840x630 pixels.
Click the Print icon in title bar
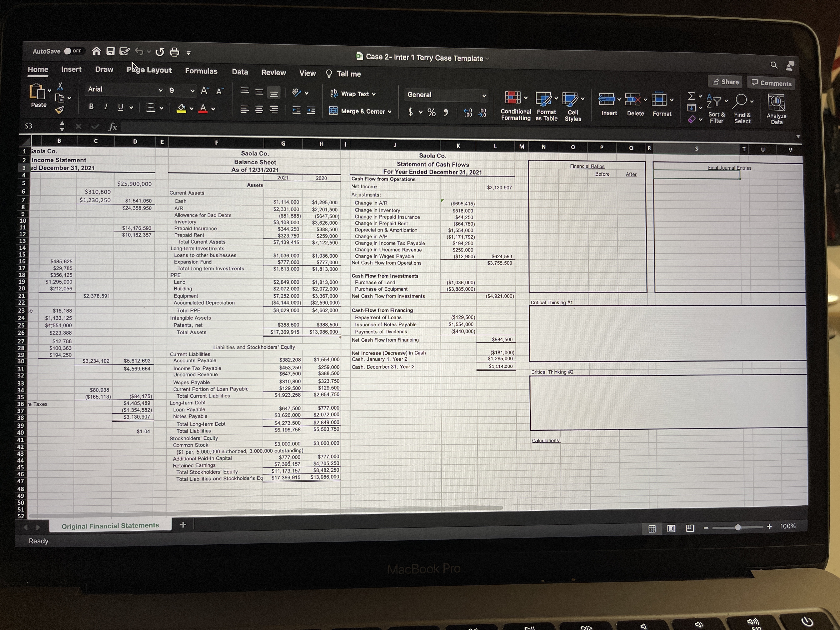pyautogui.click(x=174, y=52)
